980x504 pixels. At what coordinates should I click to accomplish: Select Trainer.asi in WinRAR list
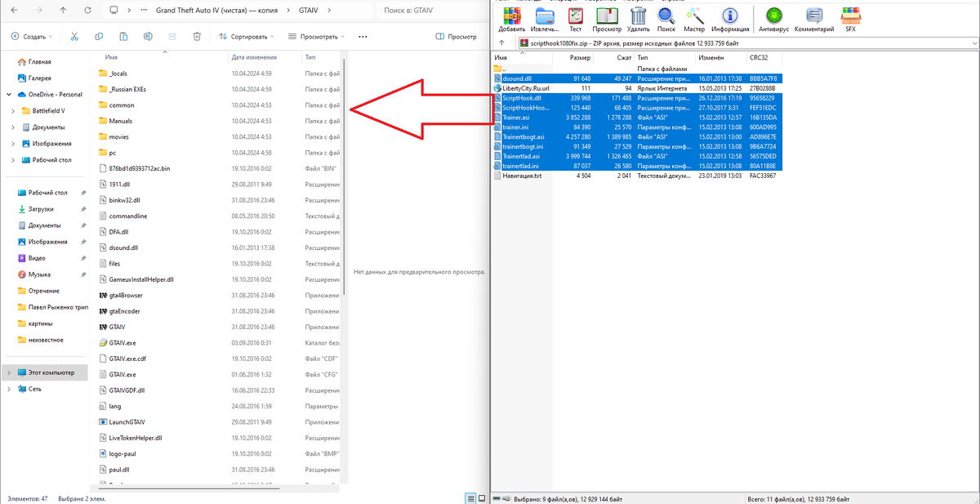tap(516, 118)
